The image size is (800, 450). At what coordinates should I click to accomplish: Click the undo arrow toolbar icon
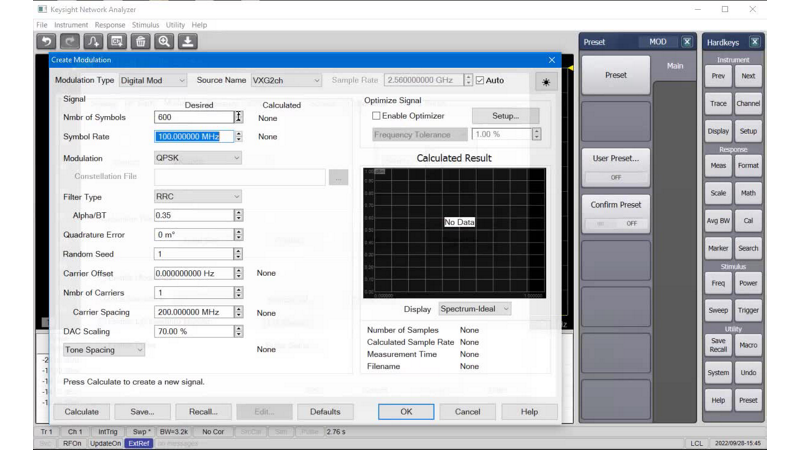tap(46, 41)
